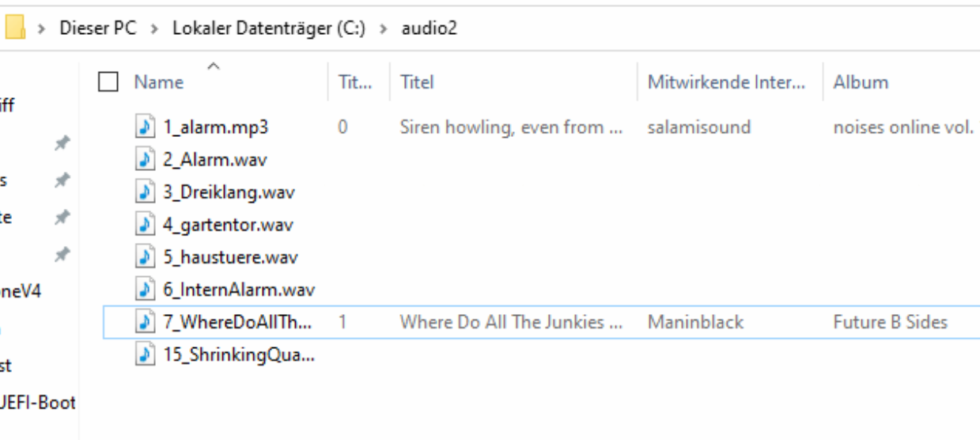Screen dimensions: 980x440
Task: Tick the select-all checkbox beside Name header
Action: 108,82
